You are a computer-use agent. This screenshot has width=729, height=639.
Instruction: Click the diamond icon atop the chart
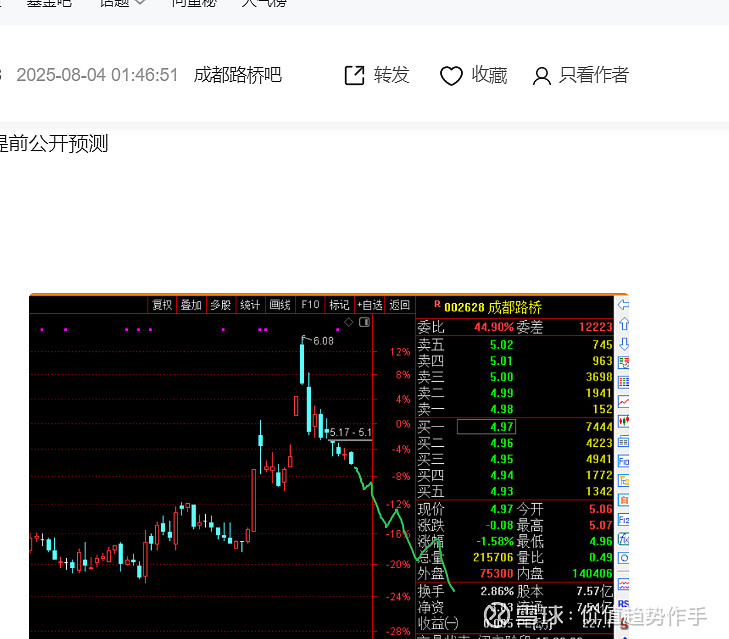click(x=349, y=322)
